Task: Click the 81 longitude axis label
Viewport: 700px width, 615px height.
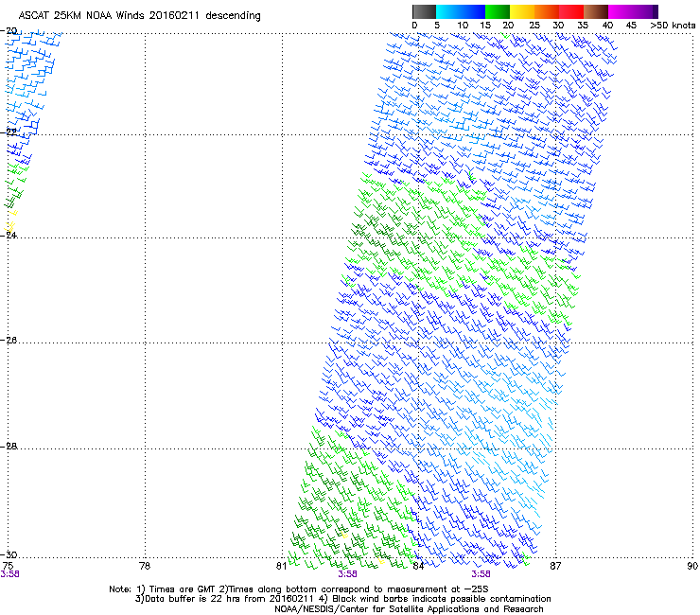Action: tap(281, 566)
